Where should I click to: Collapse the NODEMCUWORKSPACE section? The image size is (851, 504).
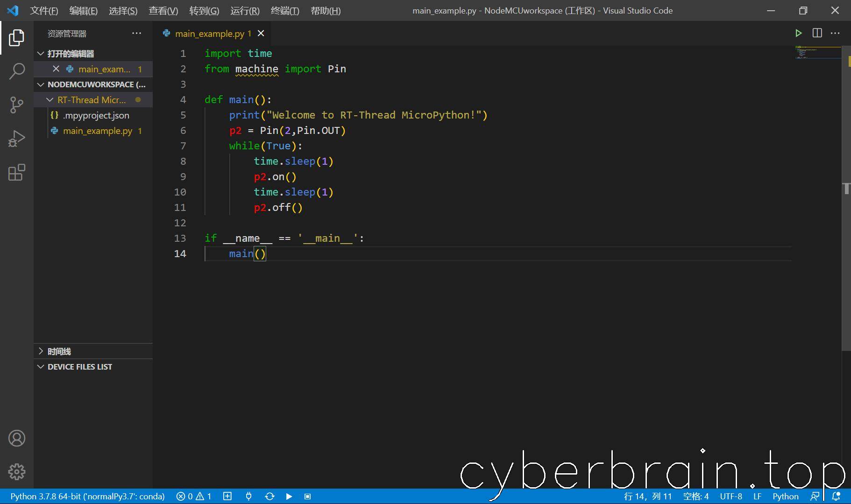coord(41,84)
